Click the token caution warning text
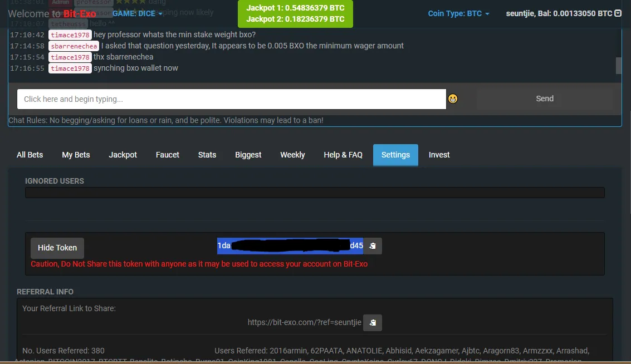 click(x=199, y=264)
